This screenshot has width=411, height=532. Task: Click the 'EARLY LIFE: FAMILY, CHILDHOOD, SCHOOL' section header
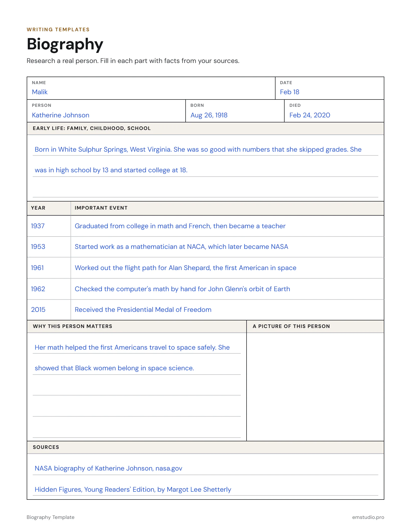tap(205, 128)
